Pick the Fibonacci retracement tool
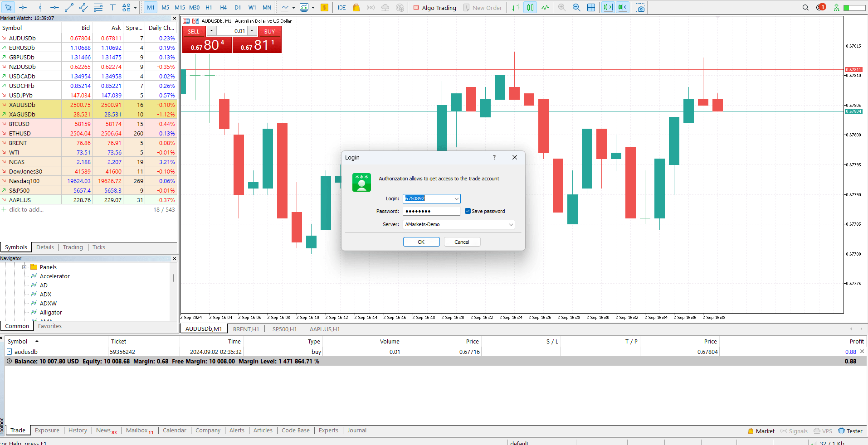The image size is (868, 445). [98, 7]
